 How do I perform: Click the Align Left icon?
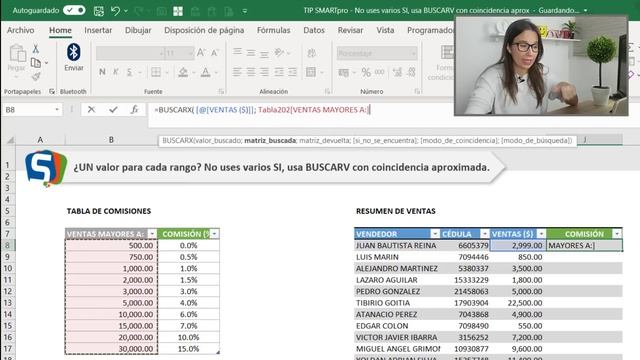coord(237,72)
